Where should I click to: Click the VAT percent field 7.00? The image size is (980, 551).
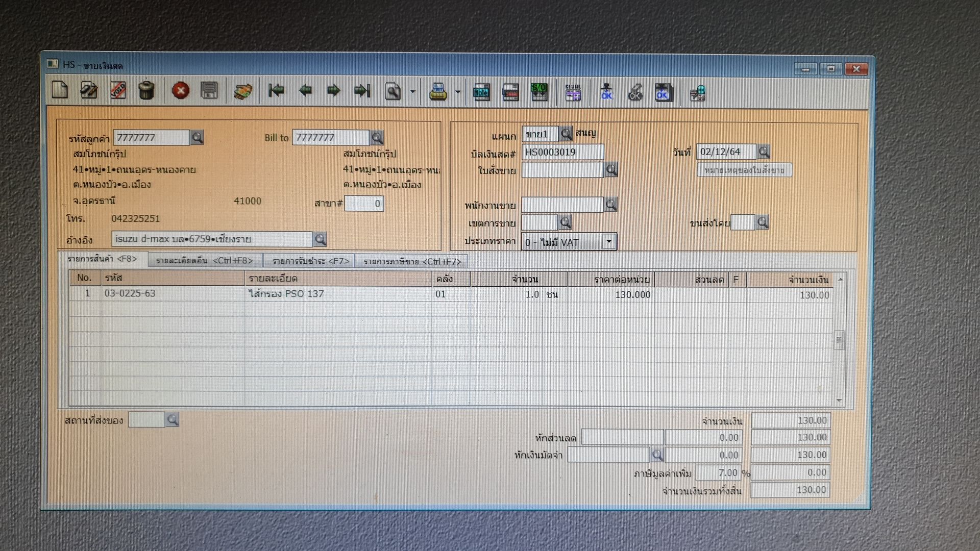718,473
